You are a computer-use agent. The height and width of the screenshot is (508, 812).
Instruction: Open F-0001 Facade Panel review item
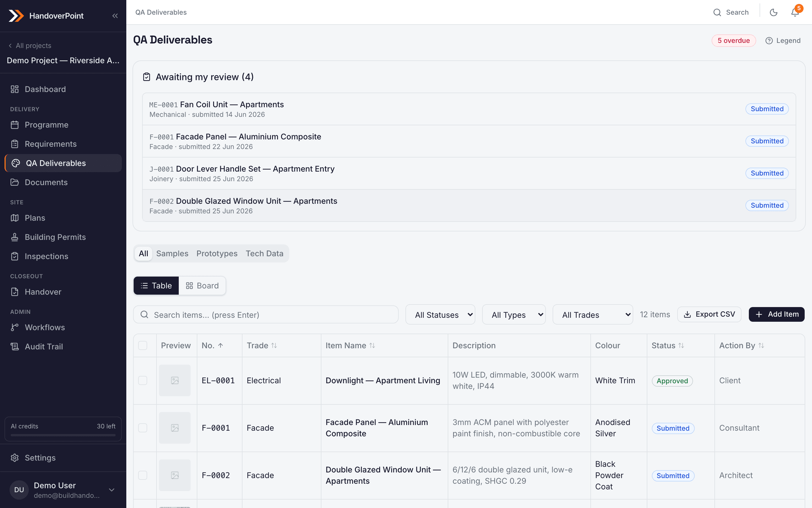coord(469,141)
